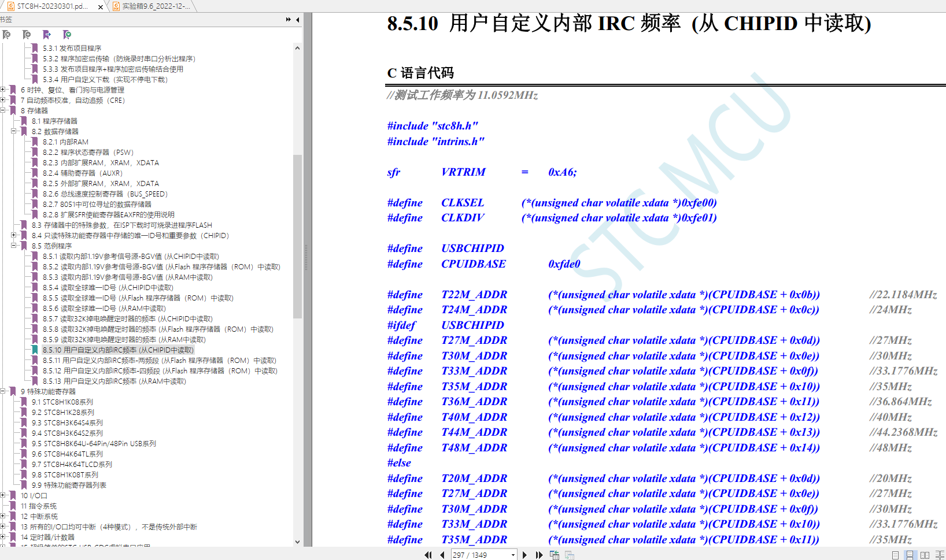Screen dimensions: 946x560
Task: Click the delete bookmark icon
Action: 6,35
